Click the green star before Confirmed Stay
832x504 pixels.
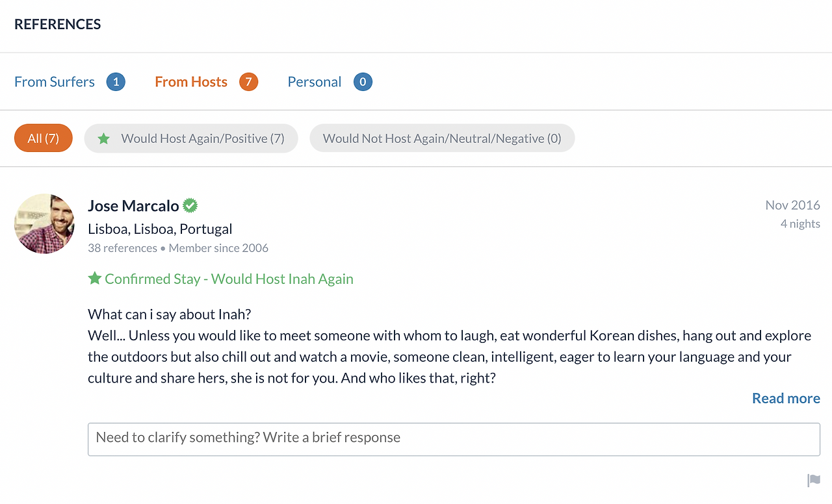[x=95, y=279]
